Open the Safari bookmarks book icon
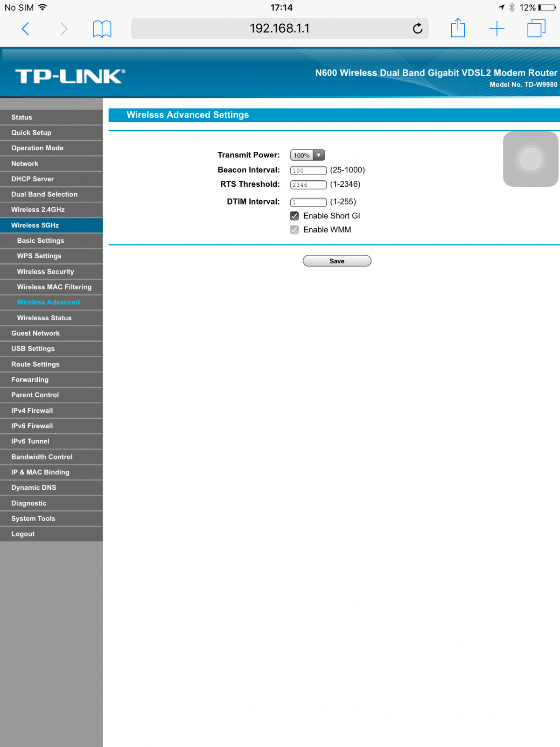The width and height of the screenshot is (560, 747). pyautogui.click(x=102, y=29)
